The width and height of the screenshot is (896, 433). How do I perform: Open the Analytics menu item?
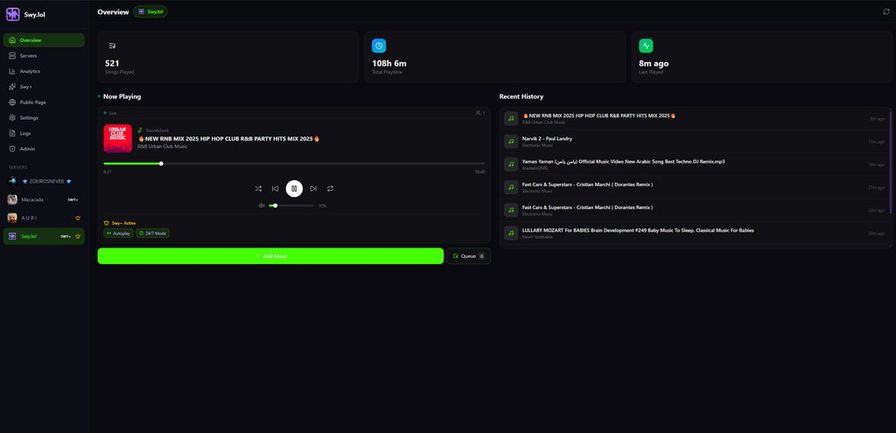[30, 71]
